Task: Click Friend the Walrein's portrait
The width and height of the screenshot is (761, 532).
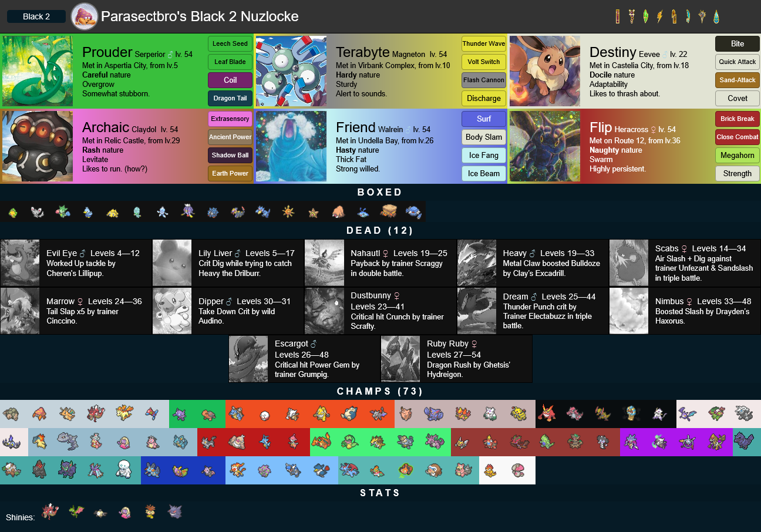Action: pyautogui.click(x=291, y=146)
